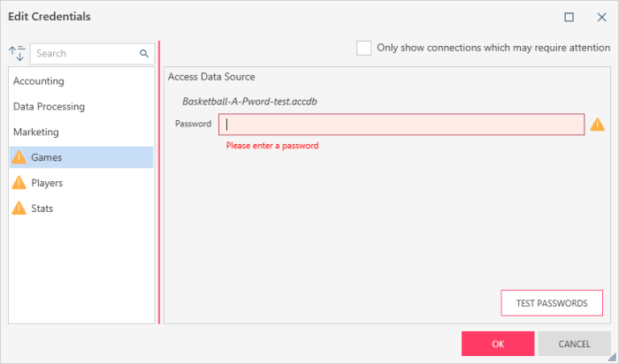Confirm with the OK button
The image size is (619, 364).
click(x=498, y=344)
